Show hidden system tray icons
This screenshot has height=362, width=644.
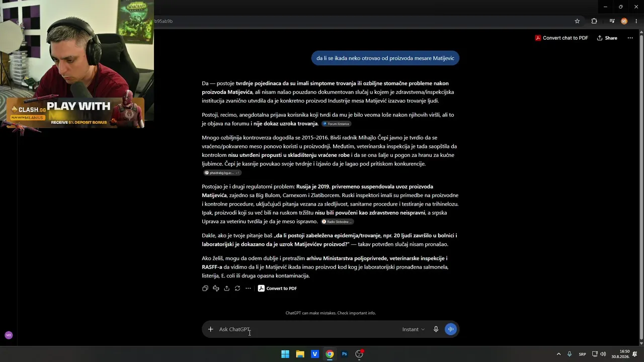(558, 354)
